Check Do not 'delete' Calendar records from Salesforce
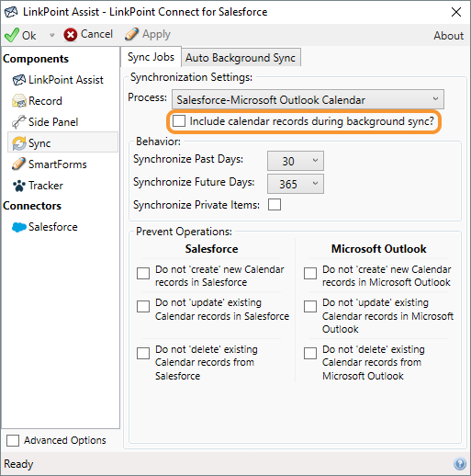The width and height of the screenshot is (471, 476). click(x=143, y=353)
